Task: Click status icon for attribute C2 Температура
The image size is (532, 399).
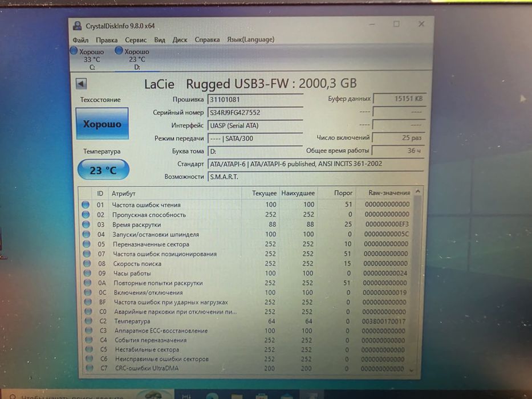Action: pyautogui.click(x=88, y=320)
